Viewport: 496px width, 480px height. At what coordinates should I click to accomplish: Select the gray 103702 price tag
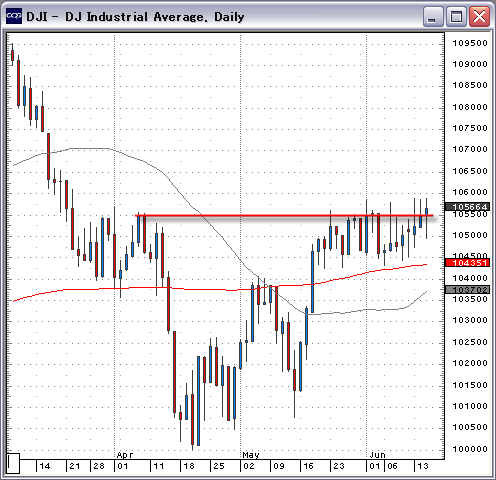(x=468, y=289)
